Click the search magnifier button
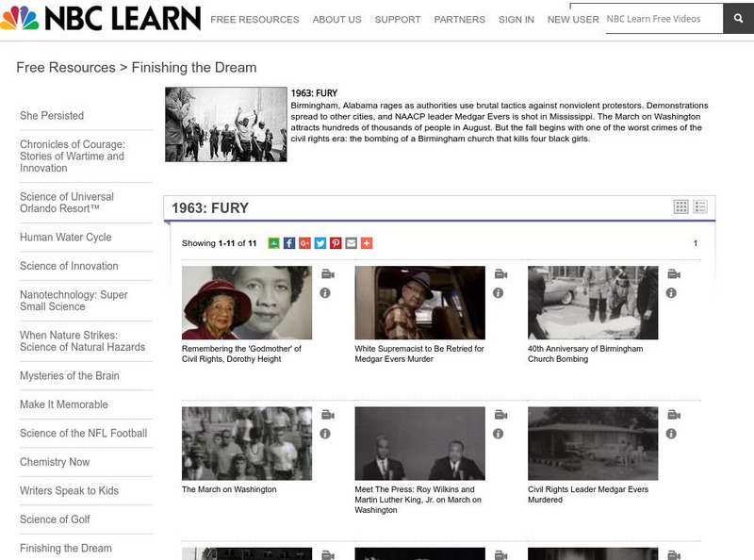Viewport: 754px width, 560px height. (x=738, y=18)
